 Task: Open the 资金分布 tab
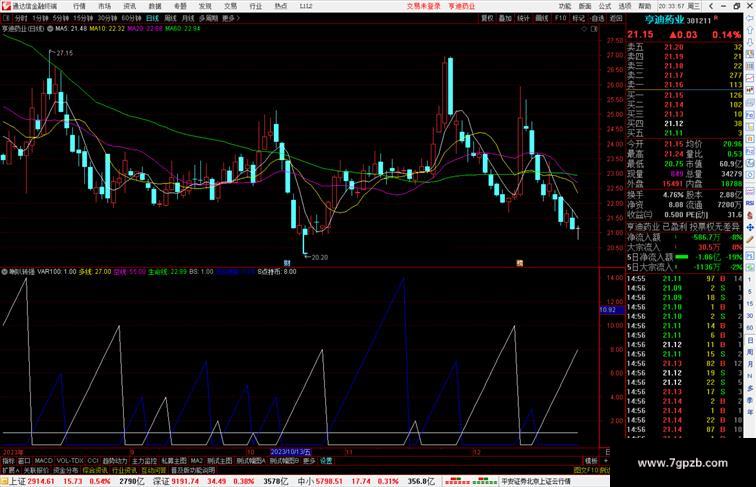tap(66, 470)
